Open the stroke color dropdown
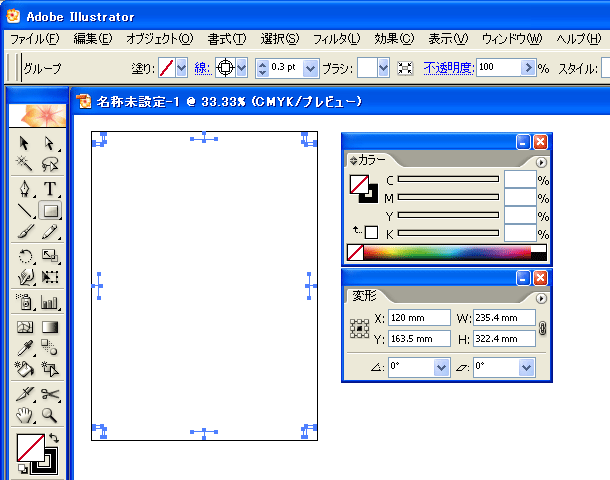 click(x=242, y=68)
